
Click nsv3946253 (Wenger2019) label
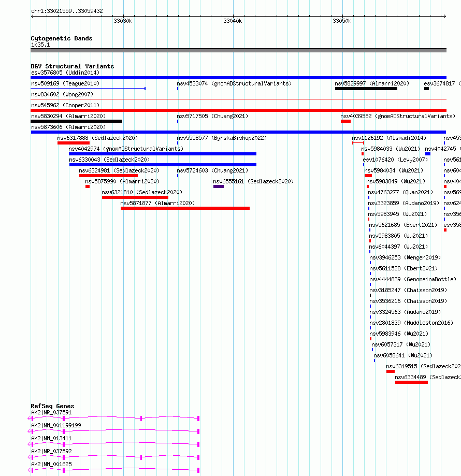pyautogui.click(x=405, y=258)
